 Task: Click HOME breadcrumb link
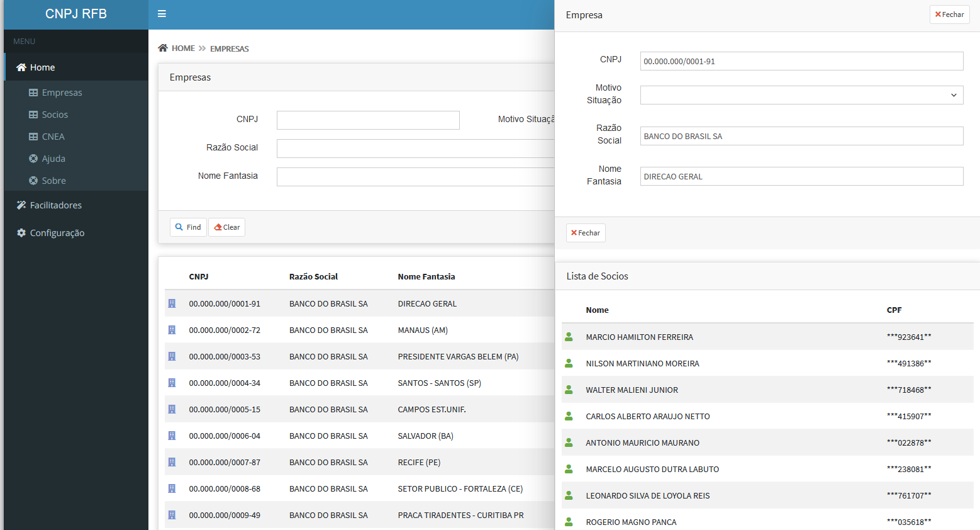(x=183, y=48)
